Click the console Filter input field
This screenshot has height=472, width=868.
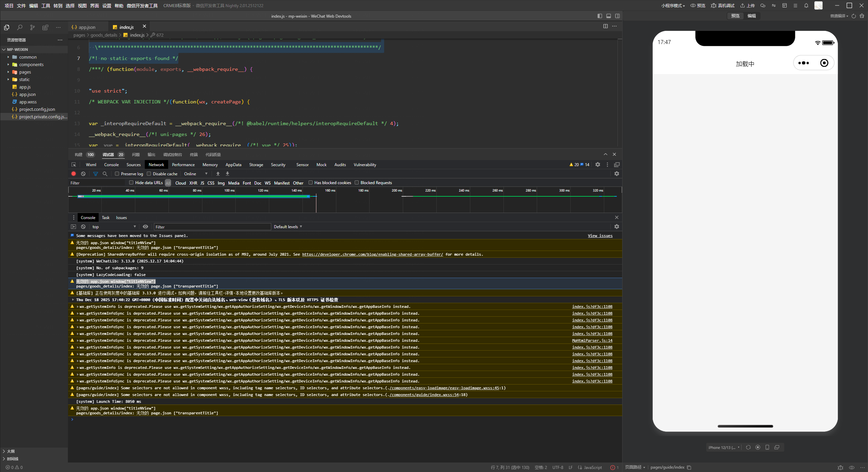pyautogui.click(x=212, y=227)
